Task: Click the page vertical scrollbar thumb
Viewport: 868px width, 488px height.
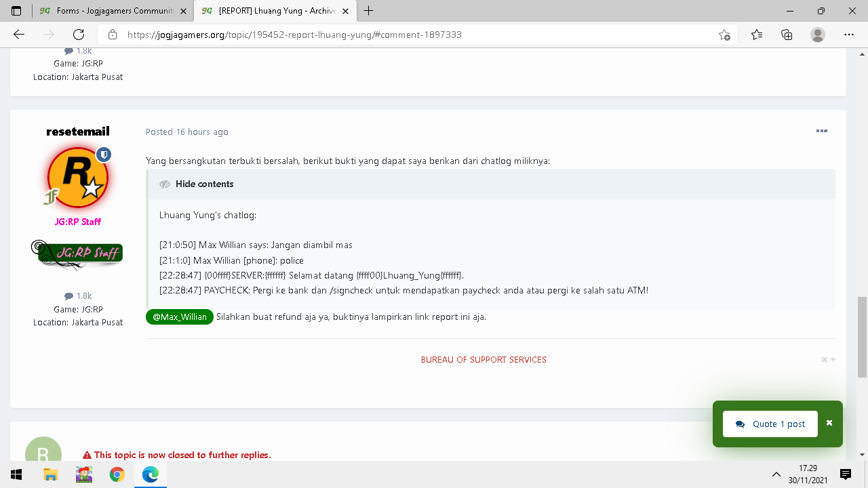Action: 863,337
